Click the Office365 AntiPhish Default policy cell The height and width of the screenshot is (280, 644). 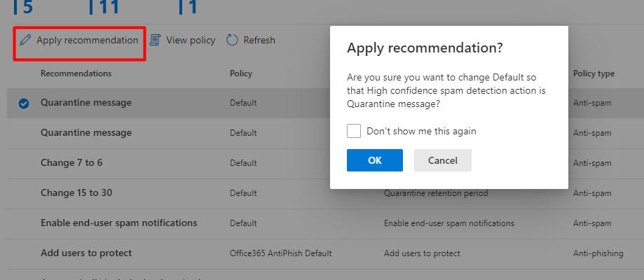tap(280, 253)
